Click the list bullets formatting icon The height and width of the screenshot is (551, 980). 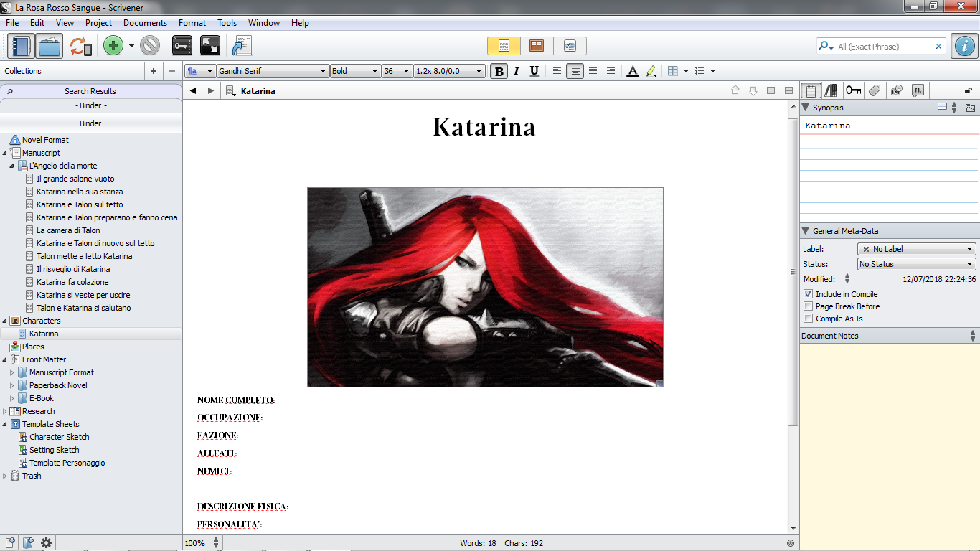pos(701,71)
